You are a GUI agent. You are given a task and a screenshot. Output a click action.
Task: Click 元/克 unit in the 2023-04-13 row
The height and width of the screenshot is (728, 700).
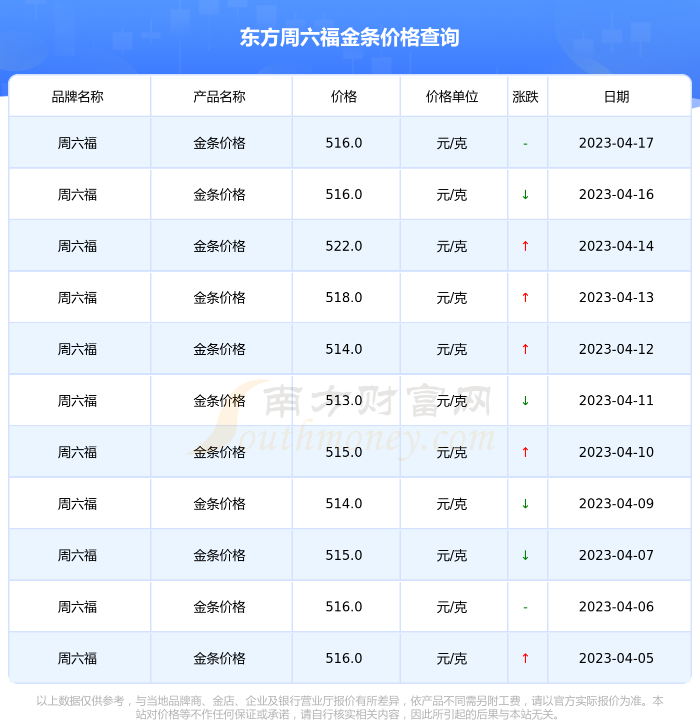tap(452, 298)
